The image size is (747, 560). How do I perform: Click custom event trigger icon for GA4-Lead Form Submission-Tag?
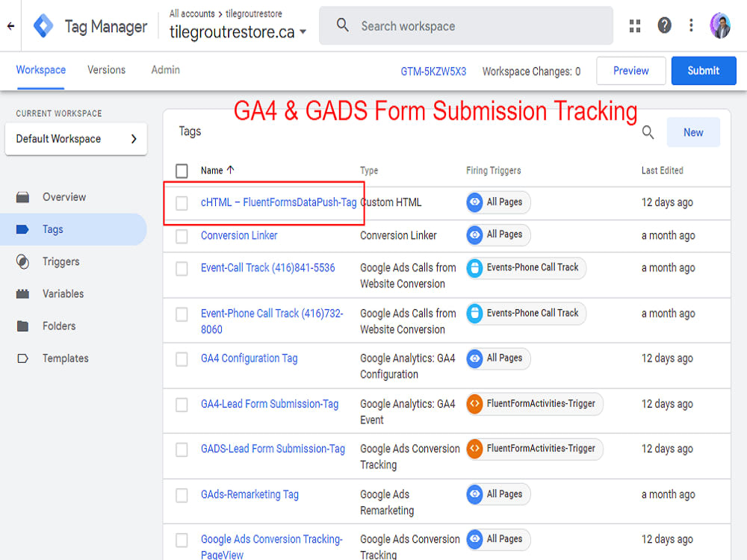click(x=474, y=404)
